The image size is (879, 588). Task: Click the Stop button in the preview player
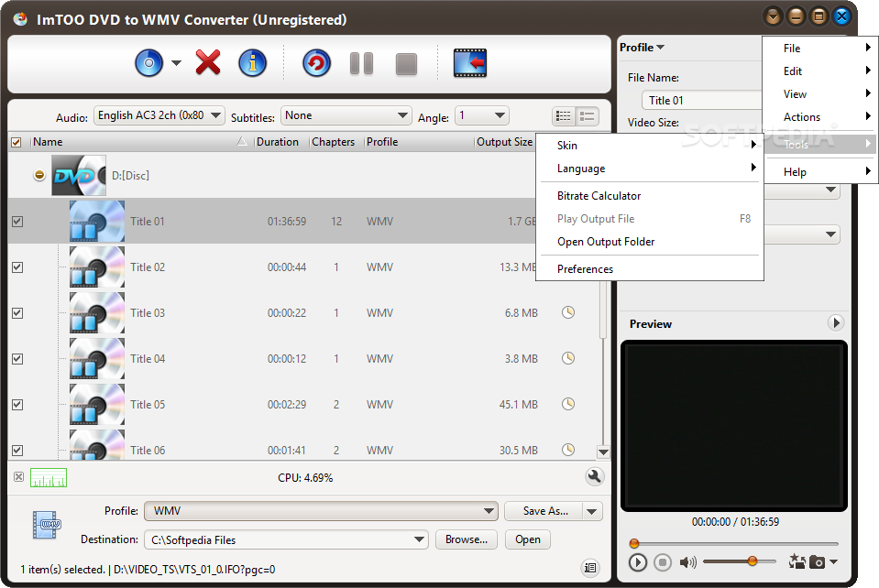(663, 561)
